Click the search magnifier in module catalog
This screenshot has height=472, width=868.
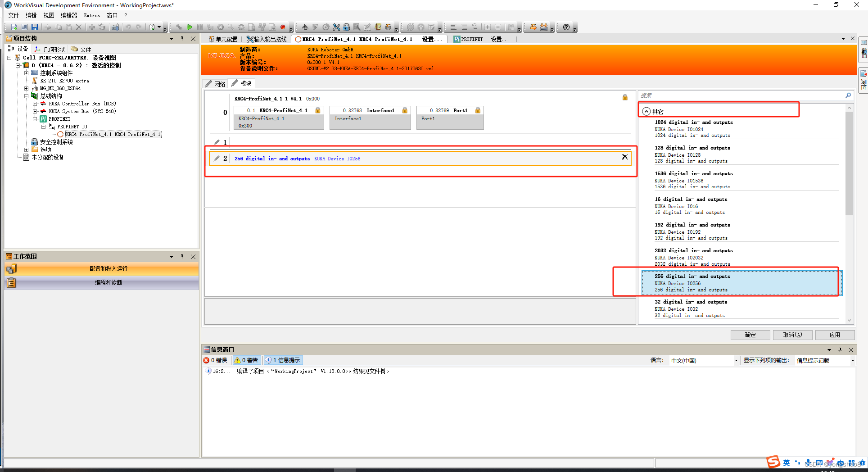pos(848,95)
